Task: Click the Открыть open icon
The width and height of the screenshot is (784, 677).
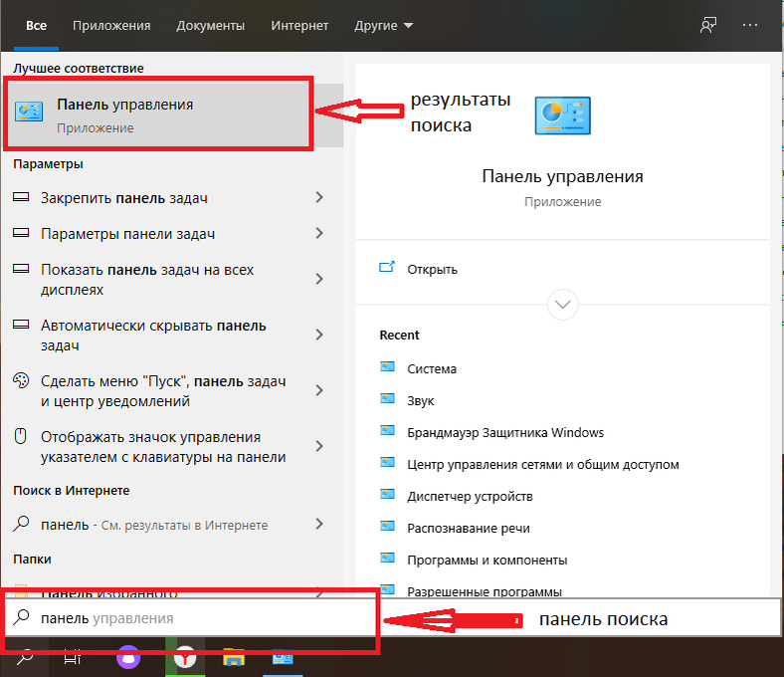Action: pyautogui.click(x=387, y=267)
